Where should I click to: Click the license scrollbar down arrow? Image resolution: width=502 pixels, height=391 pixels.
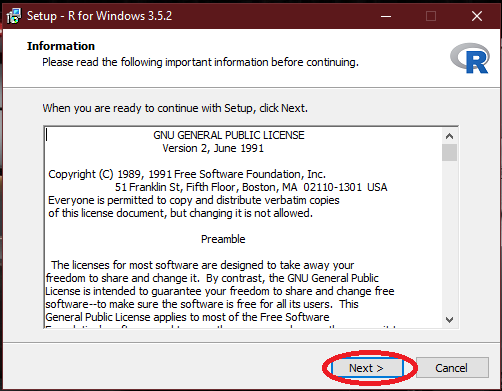(449, 320)
